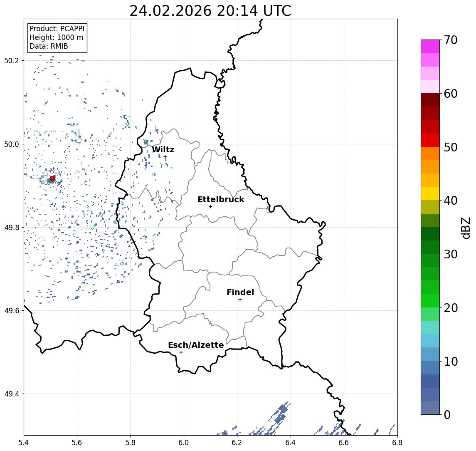The height and width of the screenshot is (451, 476).
Task: Click the Wiltz station cross marker
Action: pyautogui.click(x=165, y=157)
